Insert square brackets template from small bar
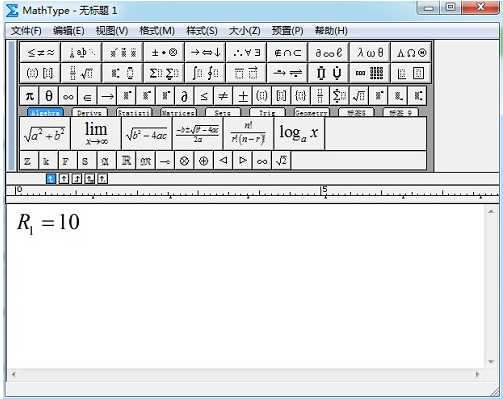 [281, 96]
